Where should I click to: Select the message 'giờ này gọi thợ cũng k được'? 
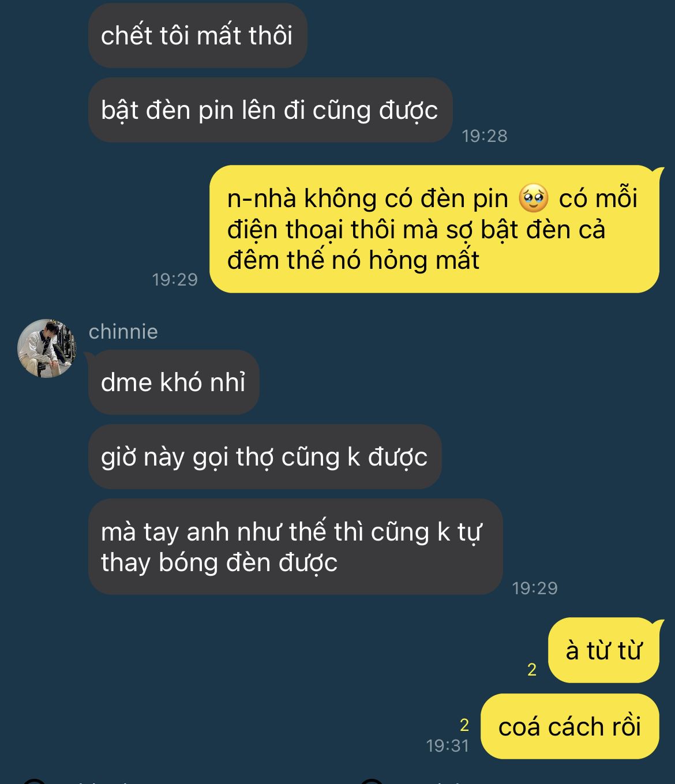pos(265,457)
